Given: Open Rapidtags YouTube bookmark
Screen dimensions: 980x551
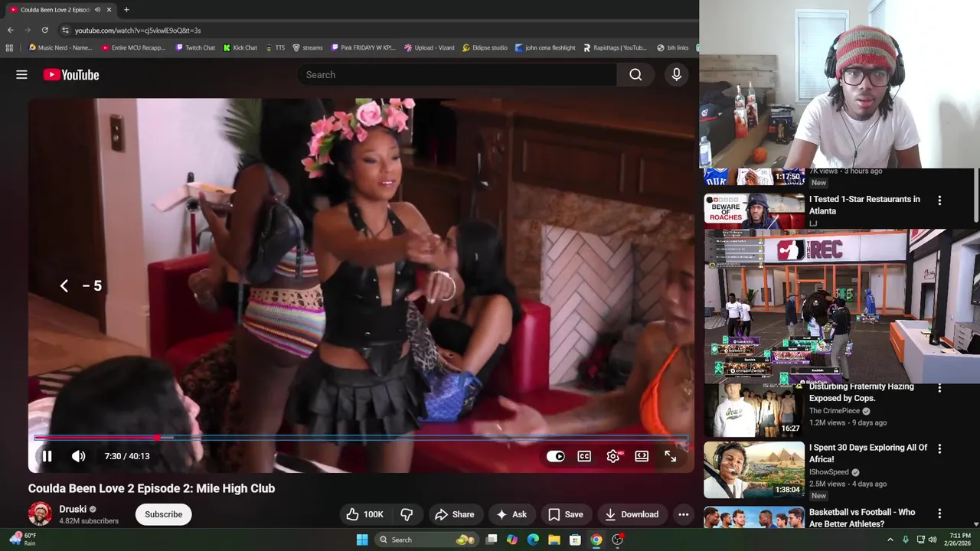Looking at the screenshot, I should tap(615, 47).
